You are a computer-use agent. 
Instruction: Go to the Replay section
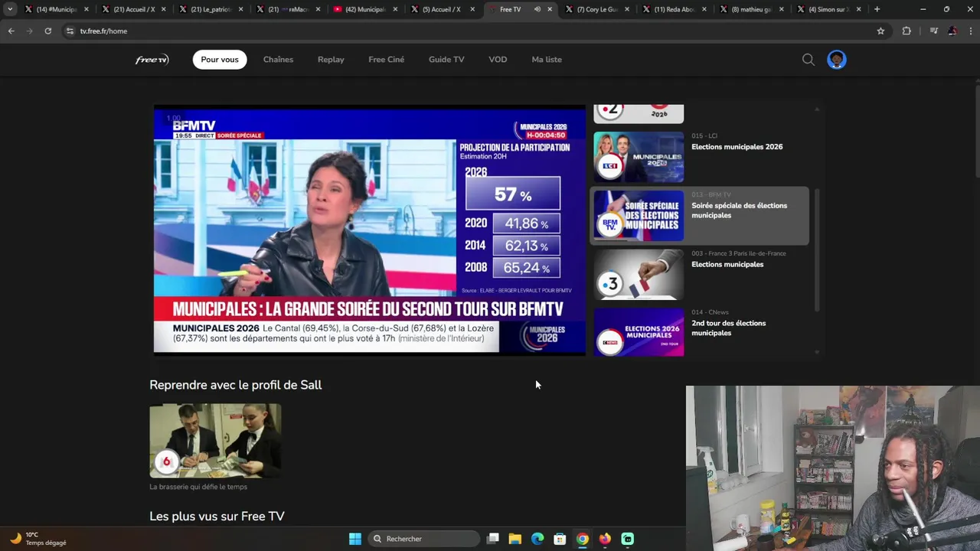click(331, 60)
